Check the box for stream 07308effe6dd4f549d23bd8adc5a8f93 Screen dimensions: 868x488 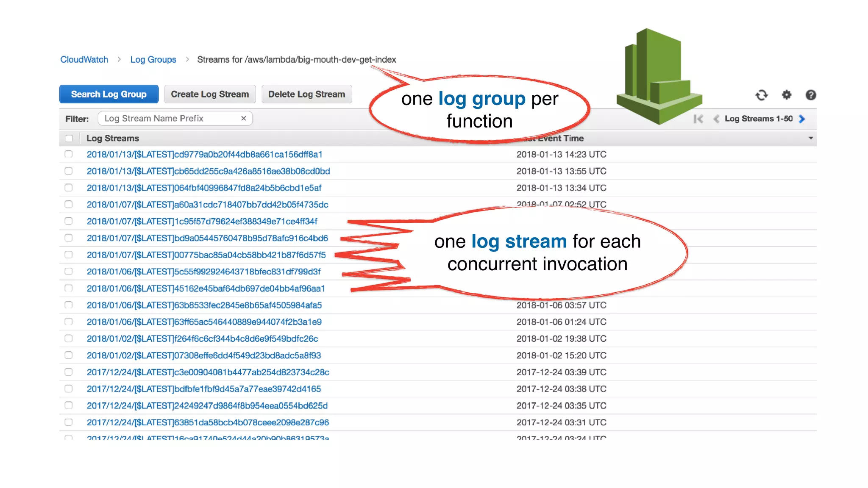click(x=69, y=355)
